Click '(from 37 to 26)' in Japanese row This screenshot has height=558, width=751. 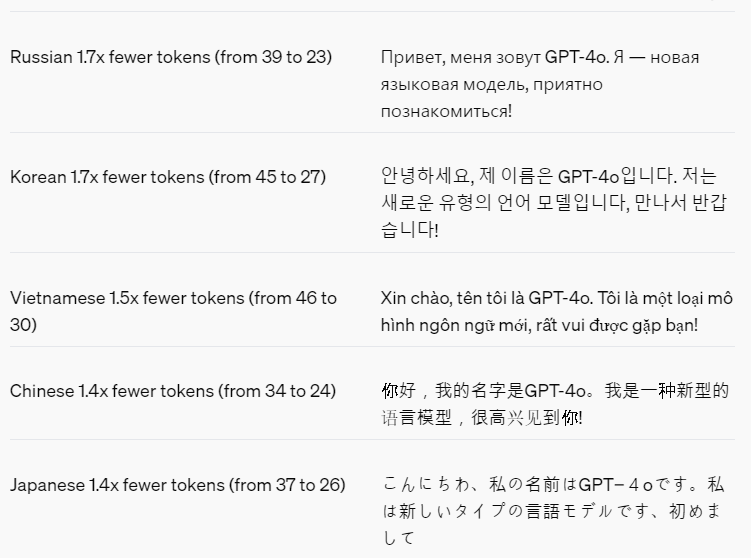(x=287, y=485)
